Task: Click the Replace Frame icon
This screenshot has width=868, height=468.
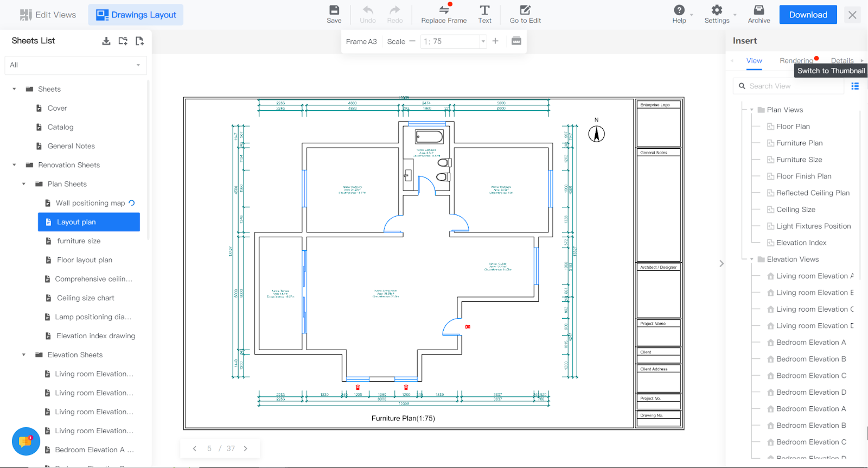Action: [444, 10]
